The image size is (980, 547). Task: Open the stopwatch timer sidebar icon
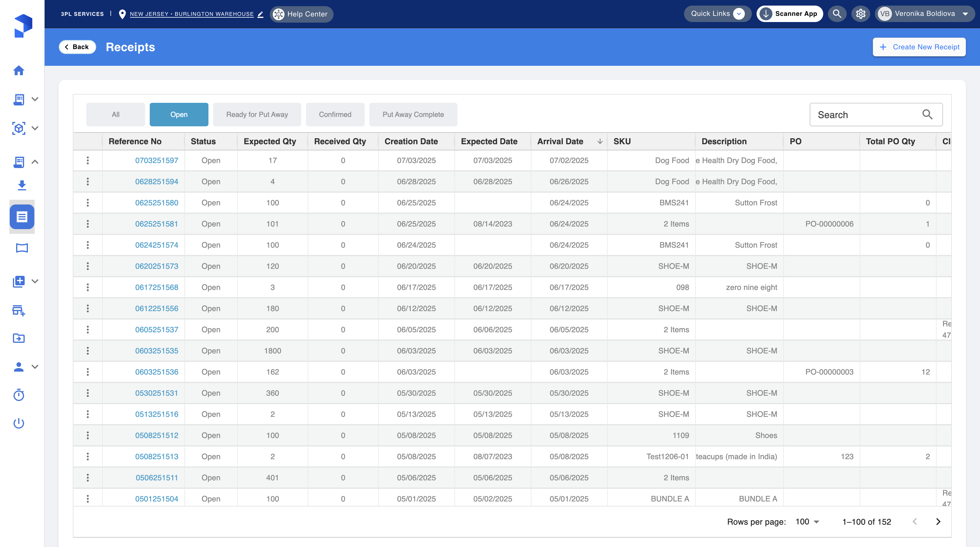[x=18, y=395]
